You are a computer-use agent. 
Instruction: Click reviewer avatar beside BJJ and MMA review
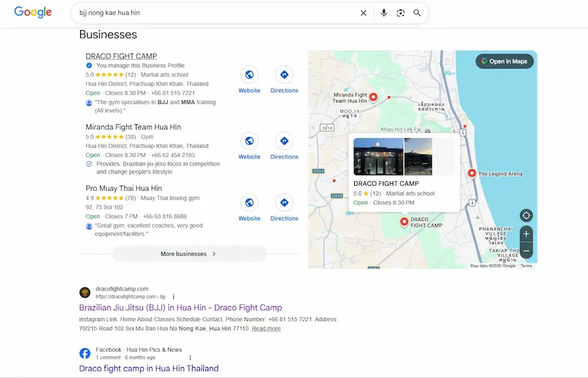(x=89, y=103)
